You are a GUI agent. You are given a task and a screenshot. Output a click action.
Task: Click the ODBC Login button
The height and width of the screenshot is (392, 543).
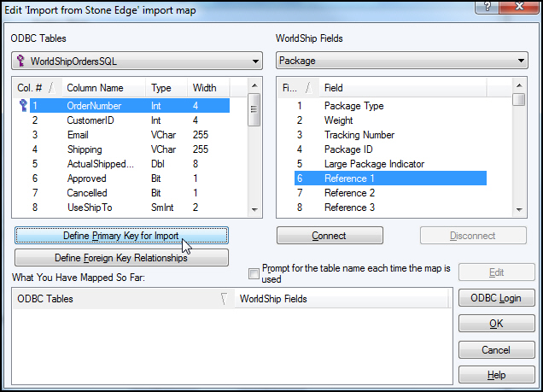(497, 298)
